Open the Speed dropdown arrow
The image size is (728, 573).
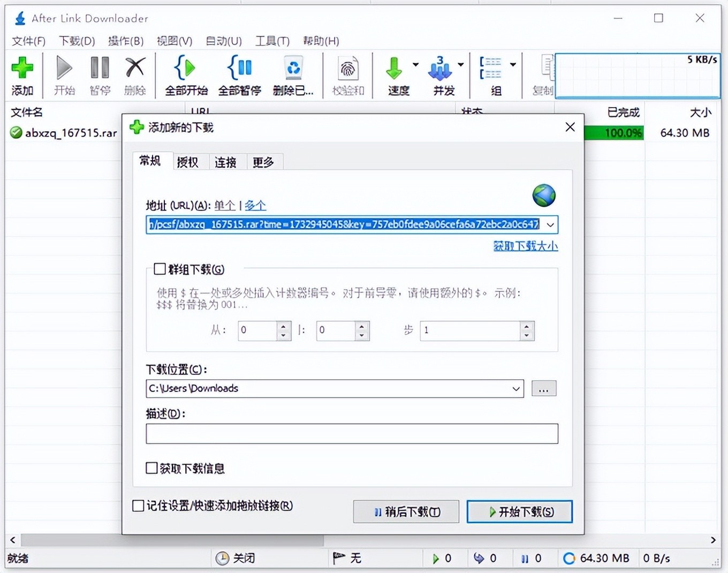415,64
